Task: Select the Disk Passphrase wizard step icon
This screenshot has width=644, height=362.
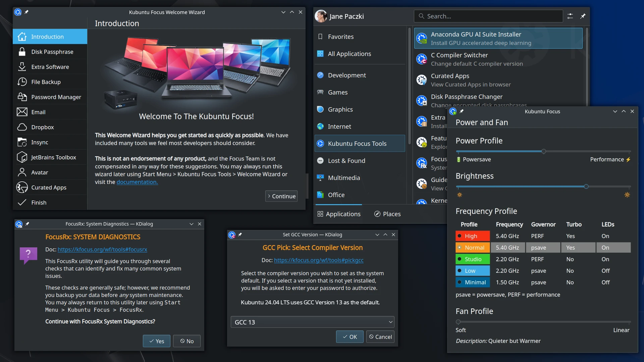Action: coord(22,52)
